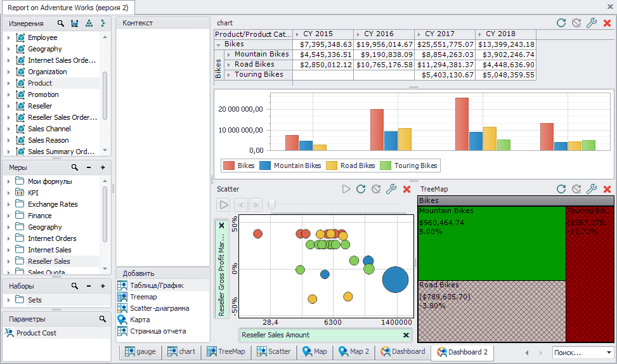Go to previous scatter animation step
617x364 pixels.
click(241, 205)
